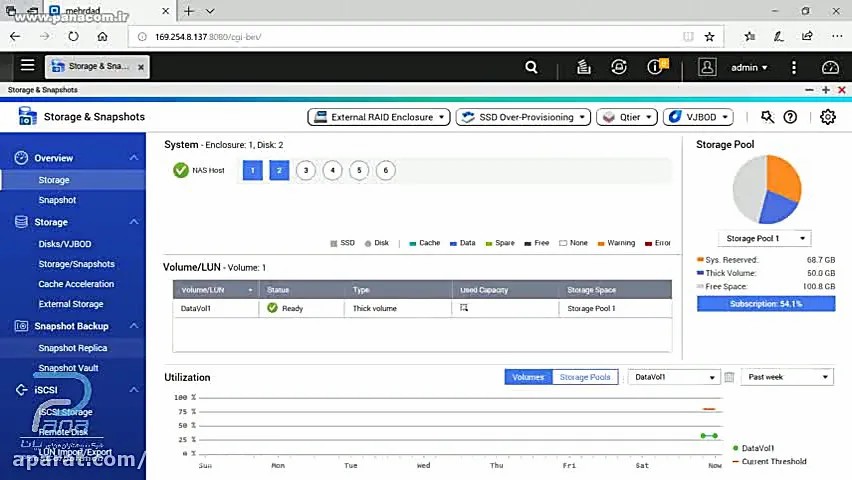Select Snapshot under Overview in sidebar
Screen dimensions: 852x480
click(x=57, y=200)
